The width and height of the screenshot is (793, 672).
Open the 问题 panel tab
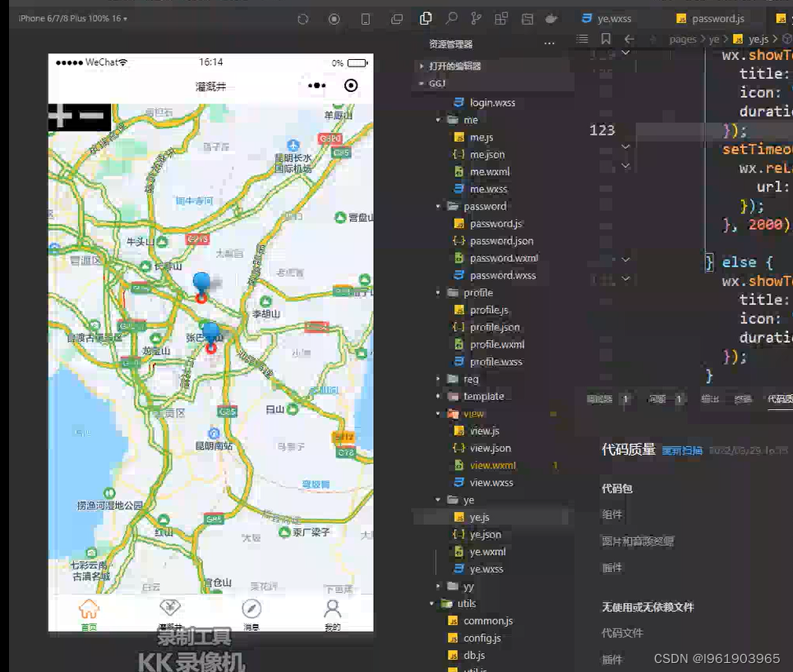pos(657,399)
